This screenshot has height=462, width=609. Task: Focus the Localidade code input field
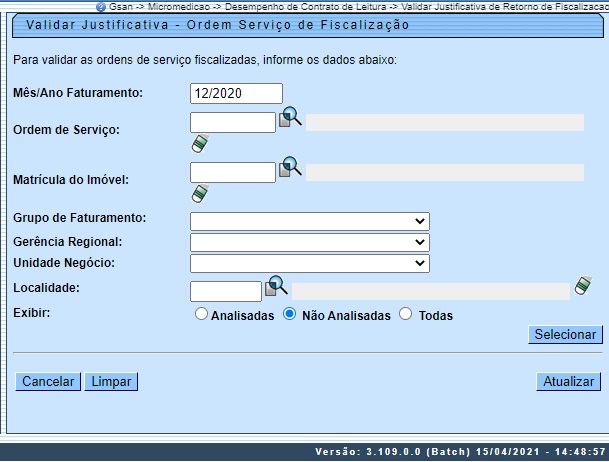pyautogui.click(x=225, y=291)
